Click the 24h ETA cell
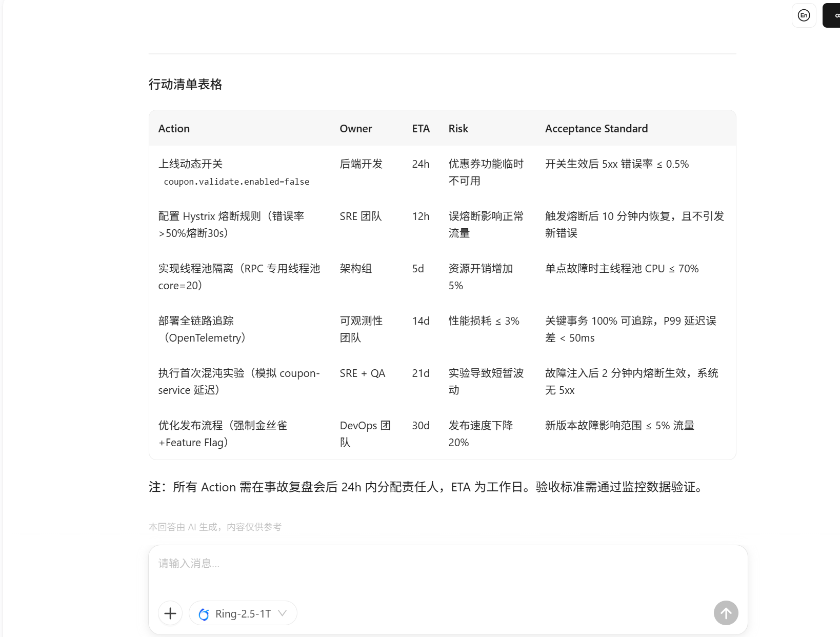Image resolution: width=840 pixels, height=637 pixels. point(421,164)
